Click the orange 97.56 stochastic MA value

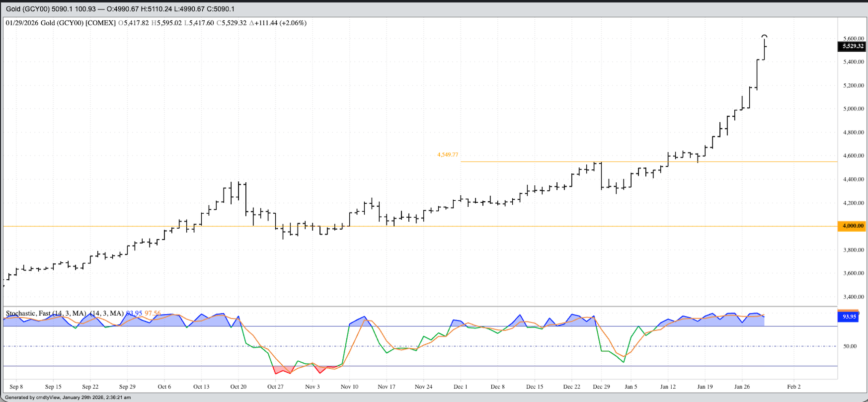point(153,314)
